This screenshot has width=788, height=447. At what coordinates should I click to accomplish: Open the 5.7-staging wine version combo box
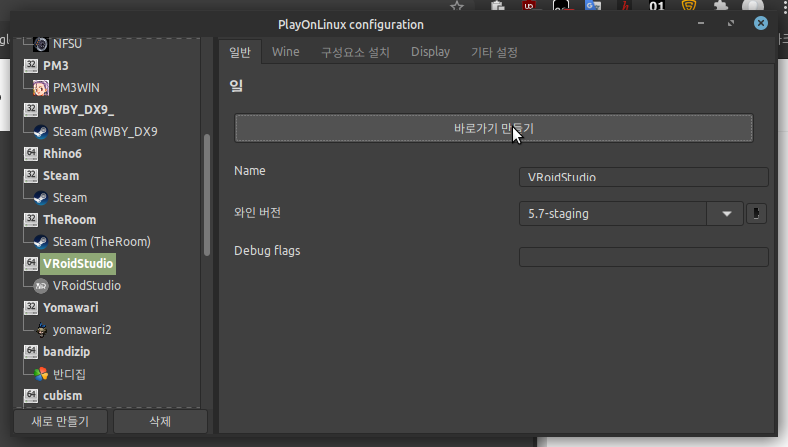[631, 214]
